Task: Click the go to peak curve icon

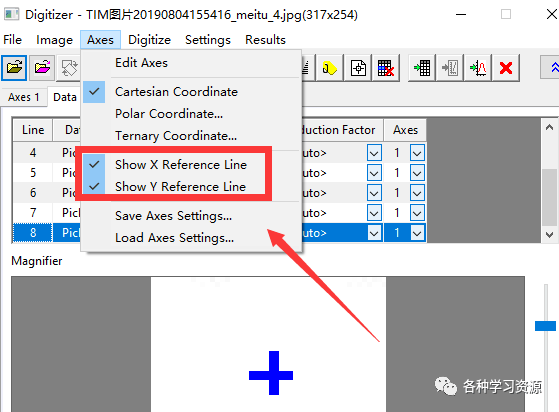Action: 478,68
